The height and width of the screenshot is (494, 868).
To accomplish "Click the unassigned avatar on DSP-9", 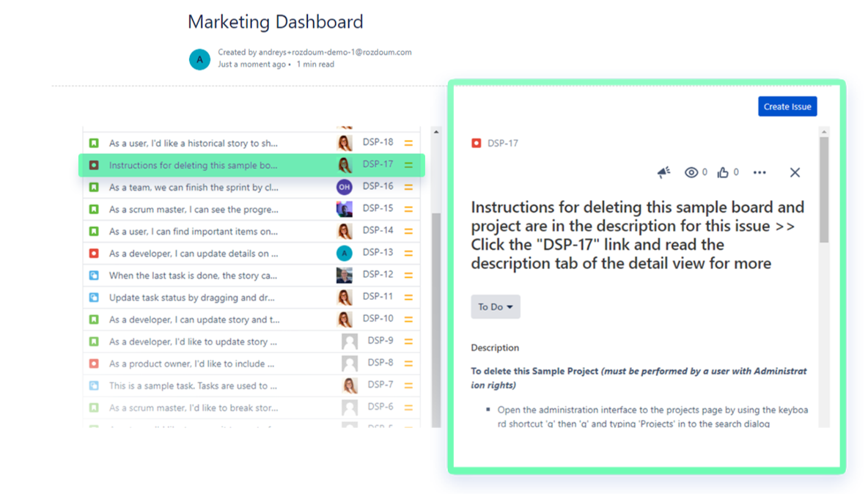I will (350, 342).
